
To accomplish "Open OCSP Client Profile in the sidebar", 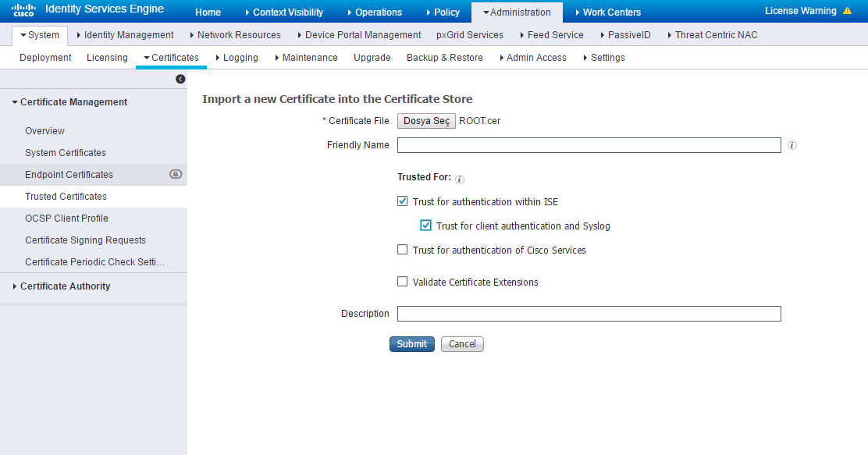I will click(x=66, y=218).
